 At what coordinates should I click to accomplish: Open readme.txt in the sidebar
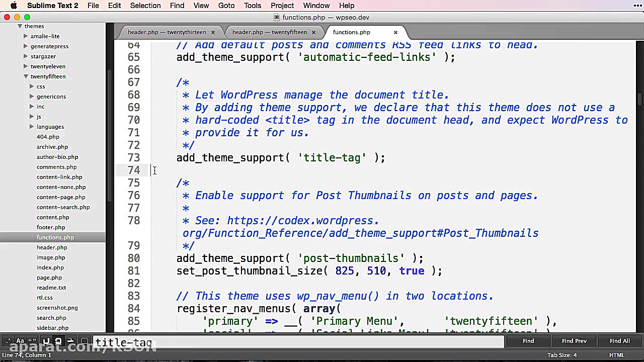point(51,288)
